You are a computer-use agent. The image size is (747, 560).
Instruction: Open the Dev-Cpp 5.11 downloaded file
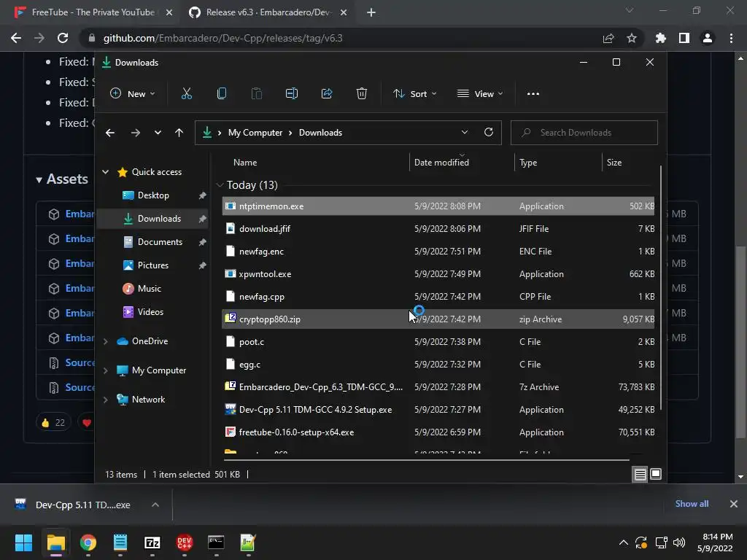[82, 505]
